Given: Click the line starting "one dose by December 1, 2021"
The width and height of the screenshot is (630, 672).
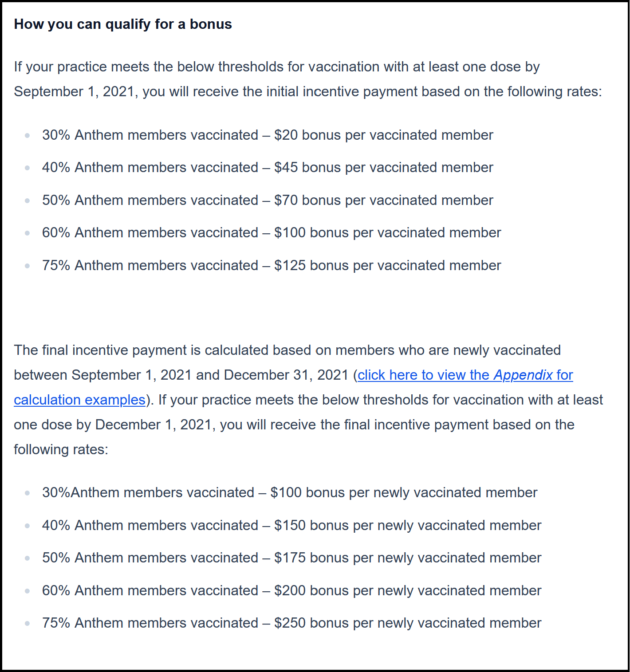Looking at the screenshot, I should click(294, 425).
